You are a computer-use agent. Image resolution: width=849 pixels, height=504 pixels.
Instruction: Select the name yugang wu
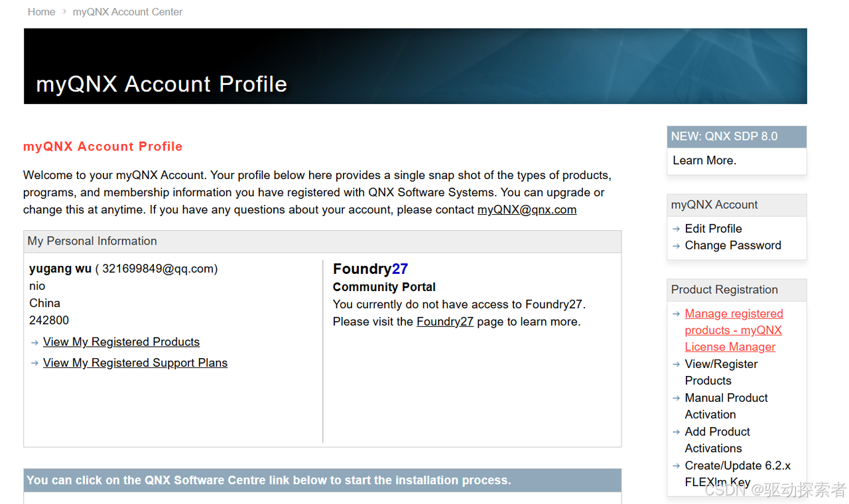60,269
